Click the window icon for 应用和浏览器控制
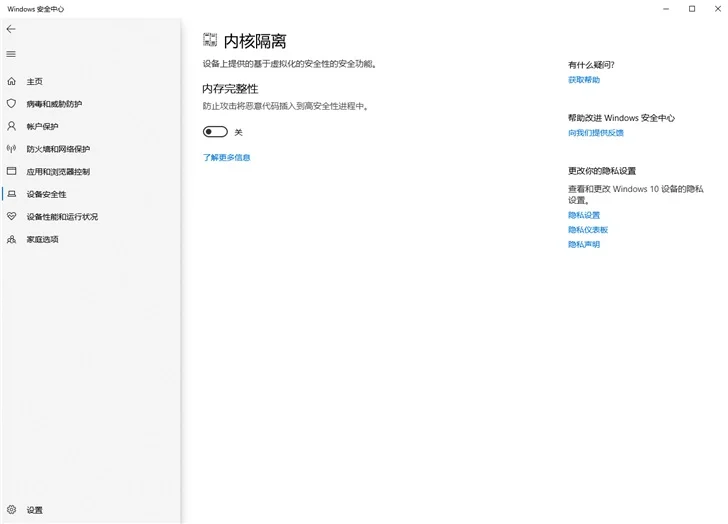728x524 pixels. click(x=12, y=171)
